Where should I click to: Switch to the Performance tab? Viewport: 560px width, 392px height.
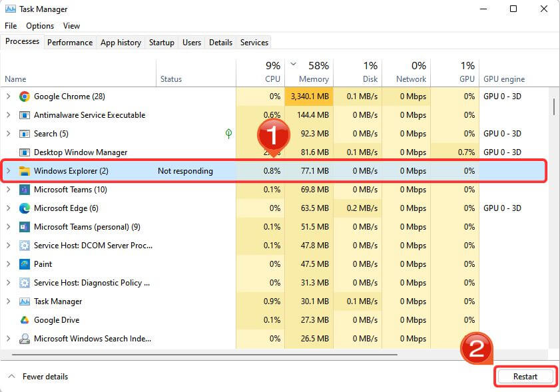70,42
